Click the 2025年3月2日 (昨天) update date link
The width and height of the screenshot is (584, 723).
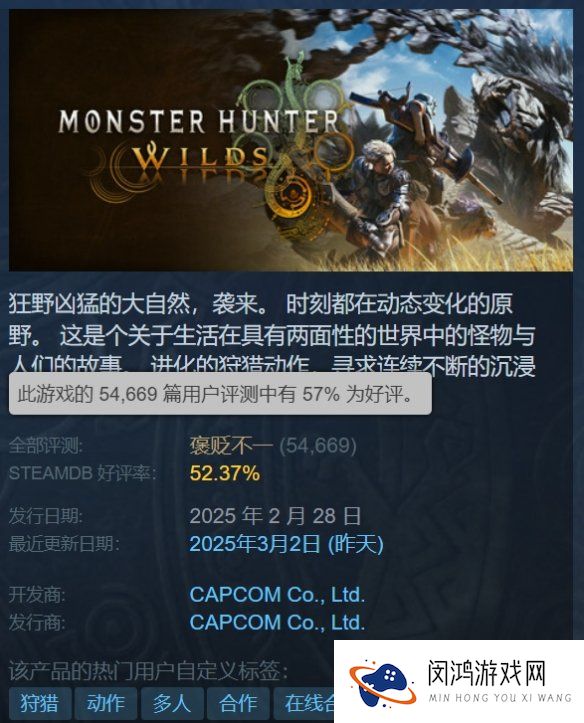click(x=286, y=544)
